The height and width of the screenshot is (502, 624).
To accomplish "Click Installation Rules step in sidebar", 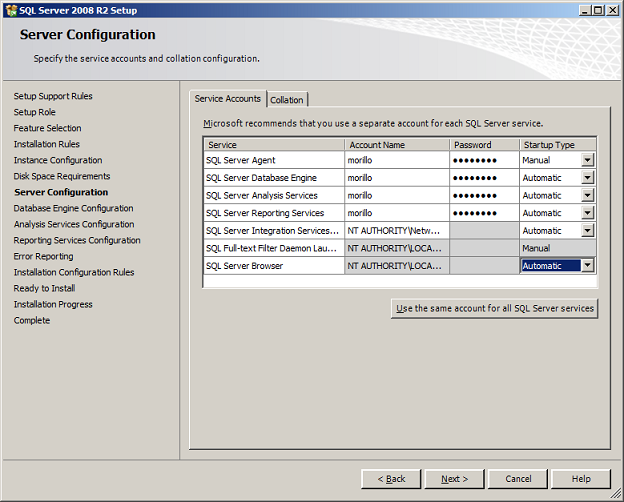I will click(47, 144).
